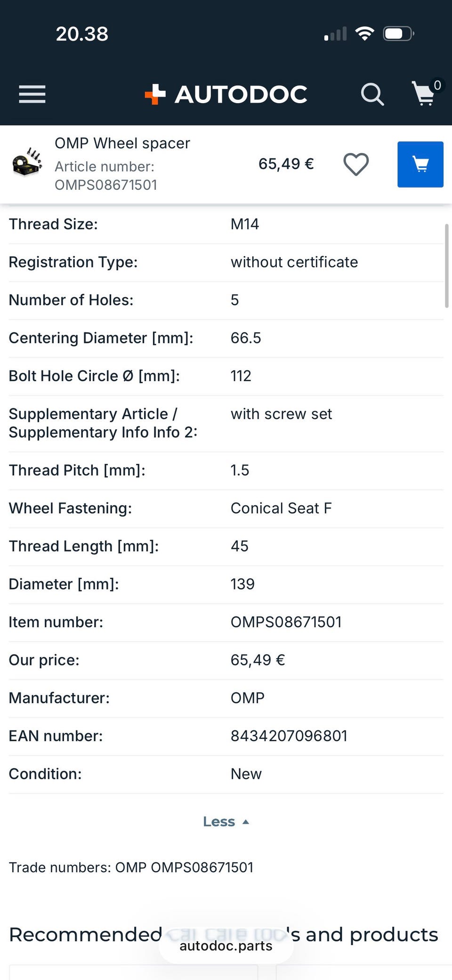Open the shopping cart in header

pyautogui.click(x=423, y=94)
